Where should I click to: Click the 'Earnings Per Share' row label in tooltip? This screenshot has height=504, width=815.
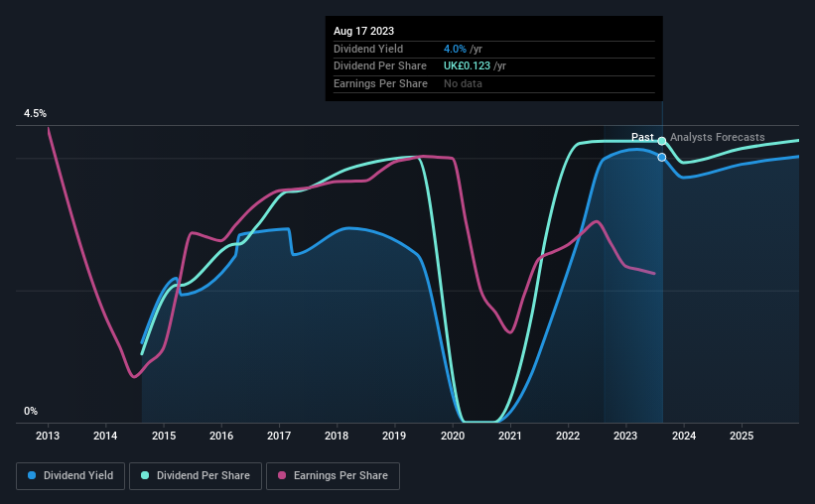point(380,83)
